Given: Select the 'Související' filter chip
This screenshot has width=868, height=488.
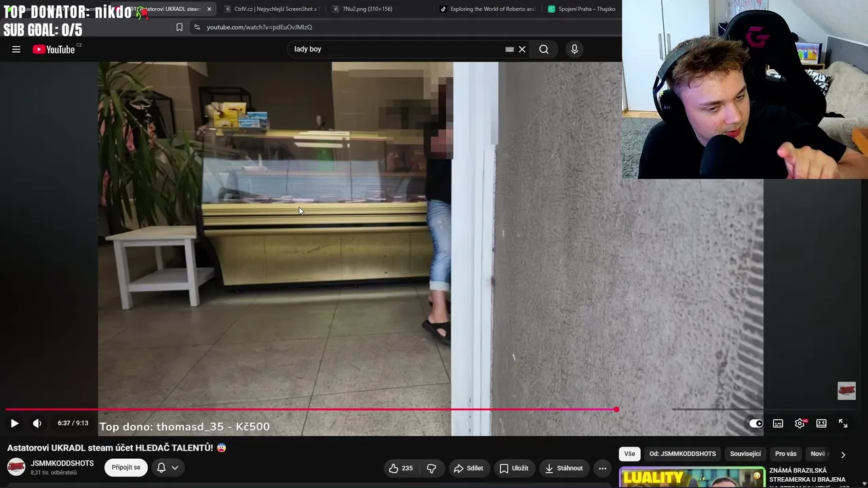Looking at the screenshot, I should click(x=745, y=453).
